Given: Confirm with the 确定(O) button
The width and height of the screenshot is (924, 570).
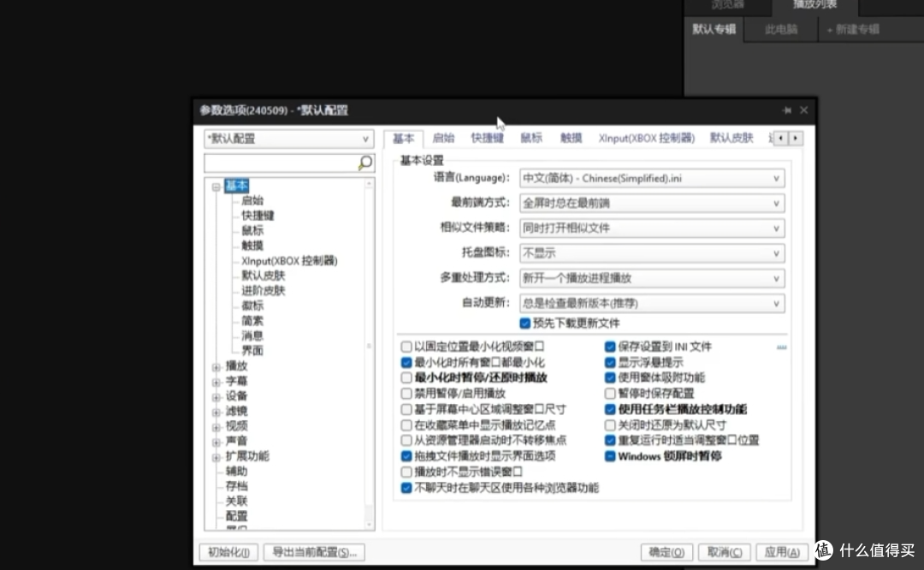Looking at the screenshot, I should tap(666, 552).
